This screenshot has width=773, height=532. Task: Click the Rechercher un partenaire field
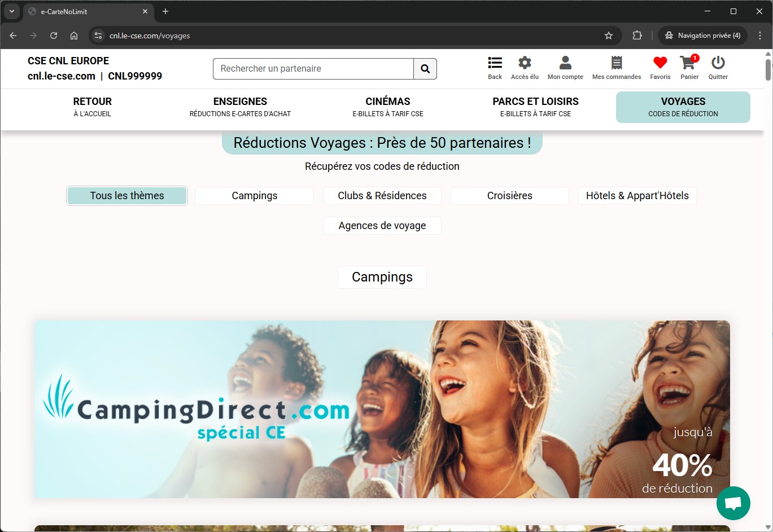click(x=313, y=69)
